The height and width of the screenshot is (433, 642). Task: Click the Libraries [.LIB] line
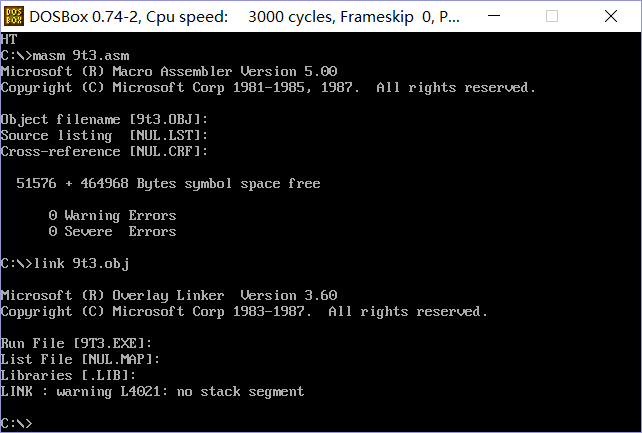click(x=68, y=376)
